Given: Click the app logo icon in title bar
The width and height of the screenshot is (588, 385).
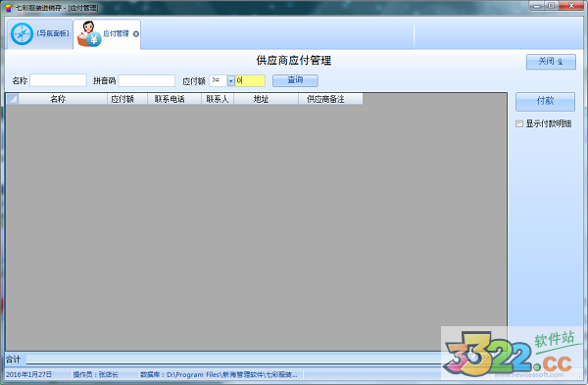Looking at the screenshot, I should 8,8.
